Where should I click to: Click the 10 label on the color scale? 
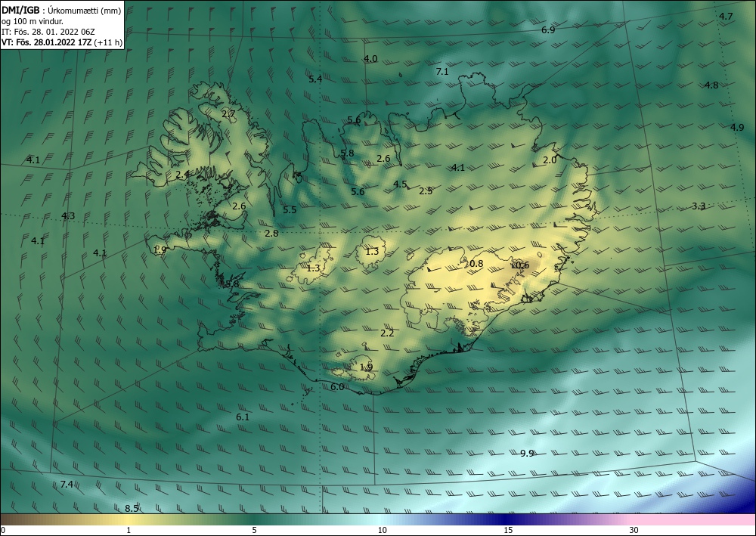tap(383, 530)
